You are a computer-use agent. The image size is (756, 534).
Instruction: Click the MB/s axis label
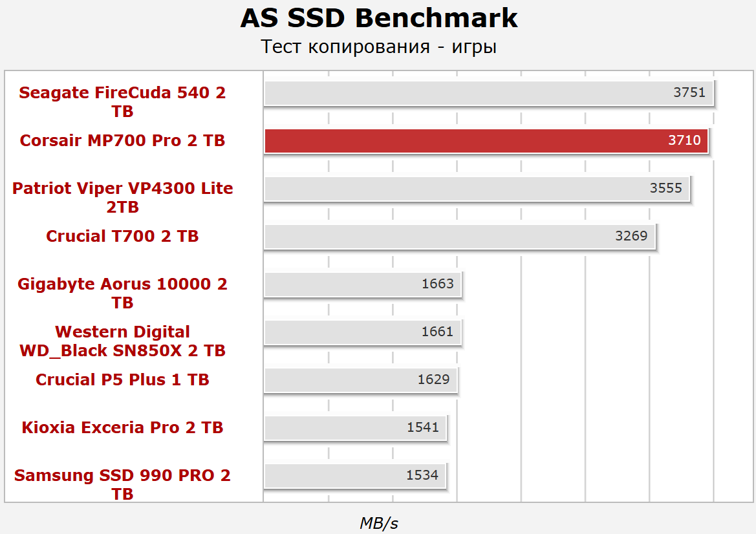coord(378,524)
